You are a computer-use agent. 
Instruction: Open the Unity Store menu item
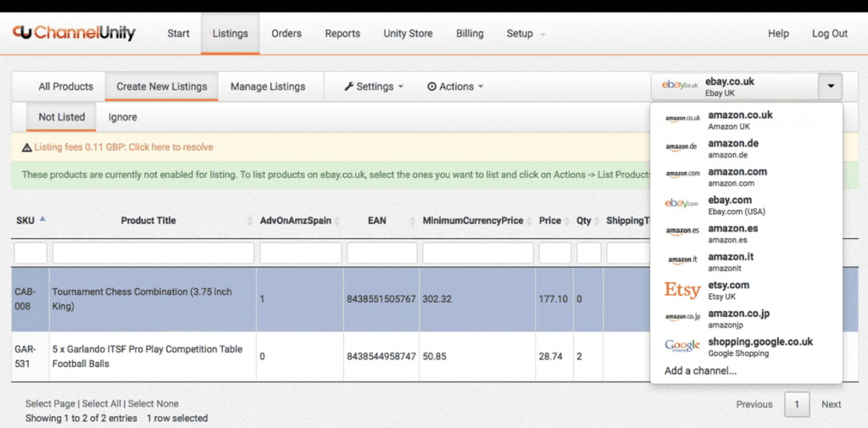(408, 34)
